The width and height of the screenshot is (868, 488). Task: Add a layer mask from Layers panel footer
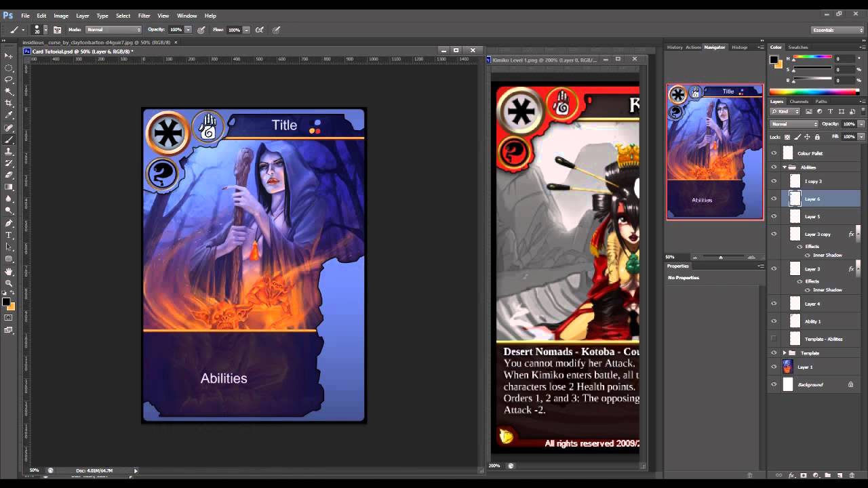[804, 475]
